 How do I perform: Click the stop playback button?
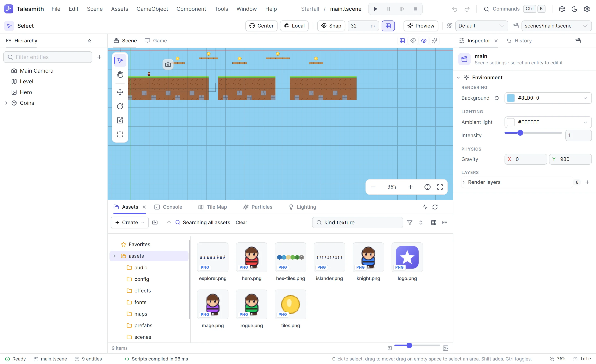point(415,9)
